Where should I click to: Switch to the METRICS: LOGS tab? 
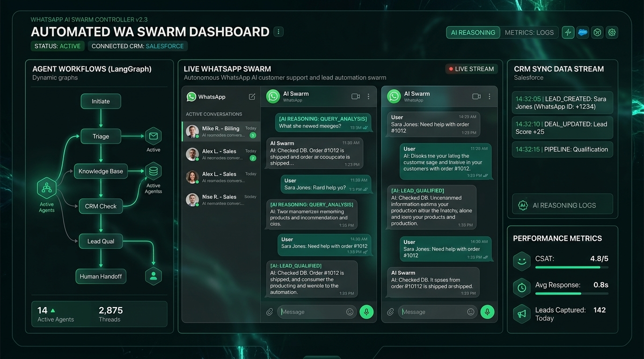click(529, 32)
